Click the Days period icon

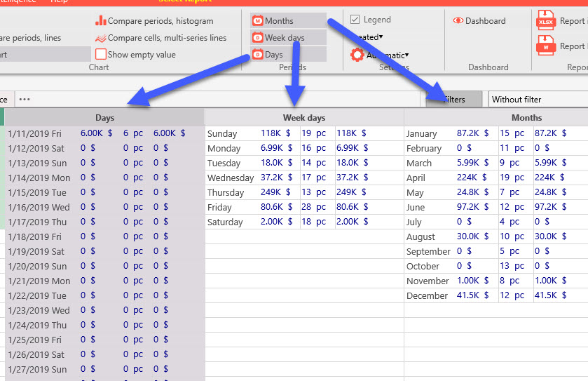point(258,55)
